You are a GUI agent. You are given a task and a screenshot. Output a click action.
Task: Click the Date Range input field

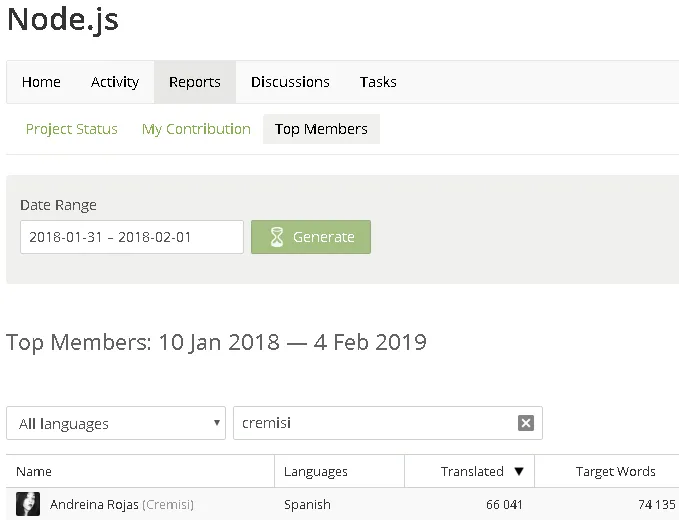point(132,237)
